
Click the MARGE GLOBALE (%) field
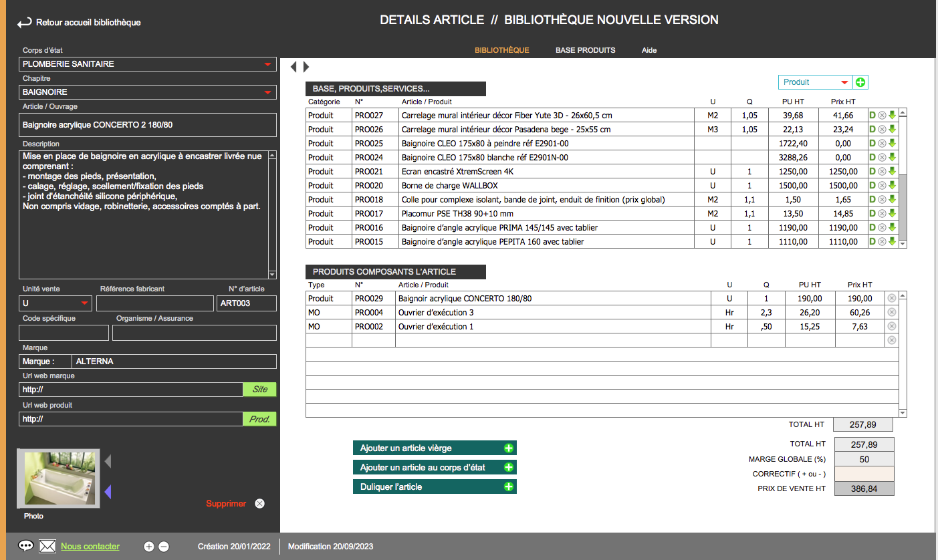[x=864, y=459]
